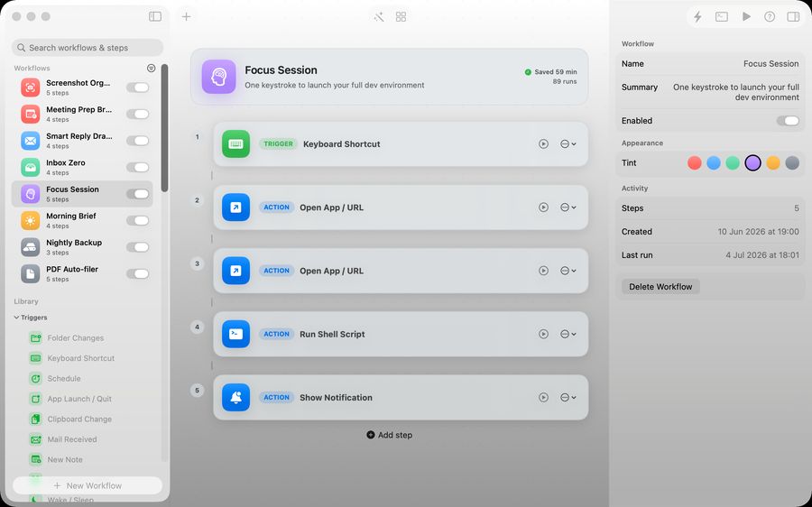Select New Note trigger
This screenshot has height=507, width=812.
[x=65, y=459]
